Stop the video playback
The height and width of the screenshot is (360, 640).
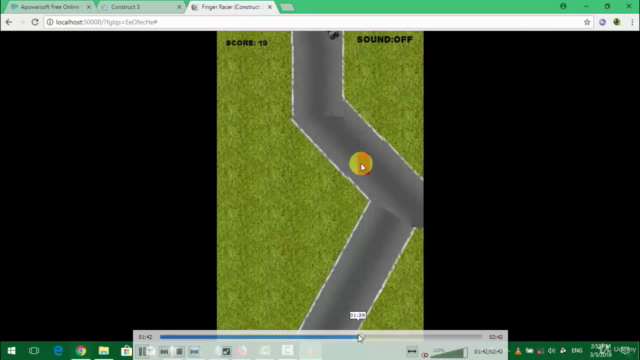tap(179, 351)
